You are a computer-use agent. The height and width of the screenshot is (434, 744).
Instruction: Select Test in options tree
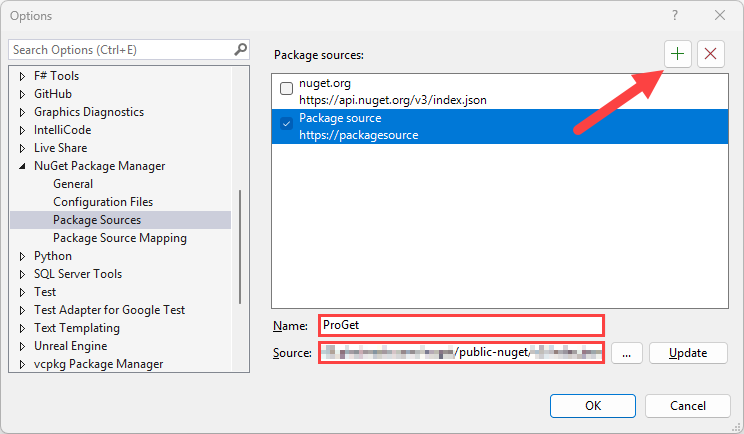45,292
